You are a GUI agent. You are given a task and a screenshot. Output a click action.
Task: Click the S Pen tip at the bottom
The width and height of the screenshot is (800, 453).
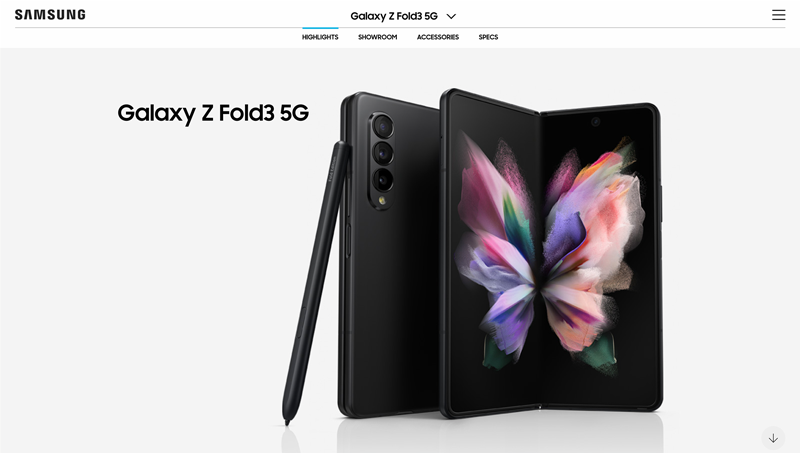pyautogui.click(x=287, y=419)
